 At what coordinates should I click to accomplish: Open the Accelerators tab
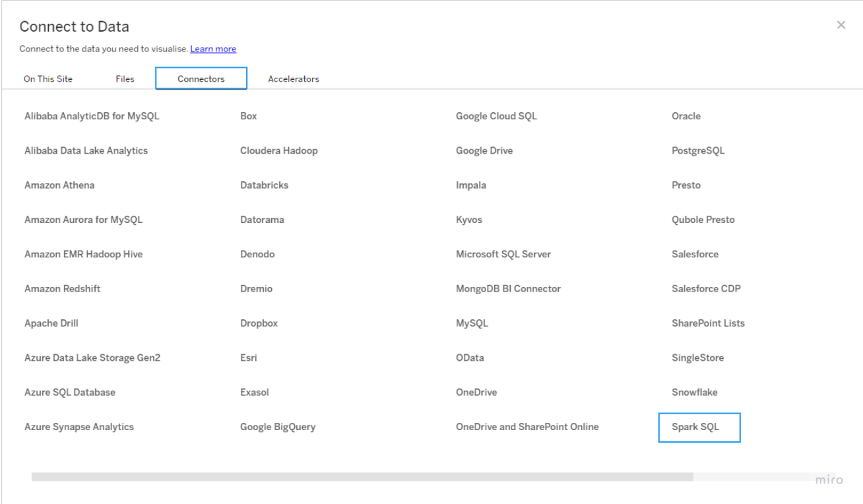(294, 79)
